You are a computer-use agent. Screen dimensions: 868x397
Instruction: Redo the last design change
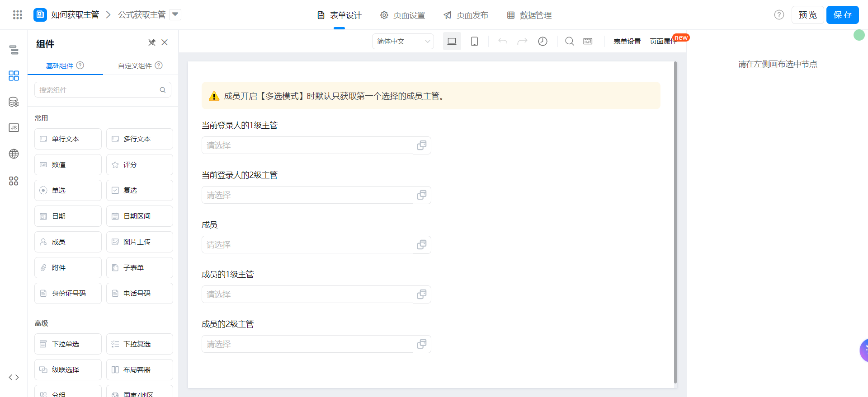click(522, 41)
